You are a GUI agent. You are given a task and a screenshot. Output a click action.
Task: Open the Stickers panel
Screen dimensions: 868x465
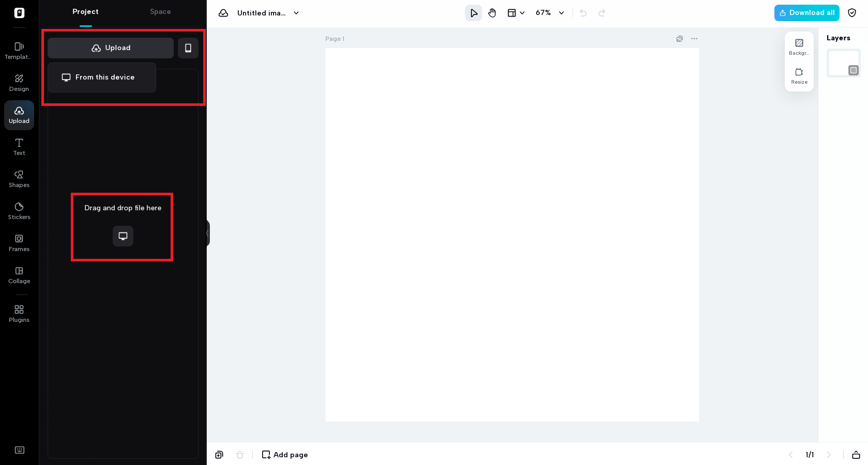19,211
